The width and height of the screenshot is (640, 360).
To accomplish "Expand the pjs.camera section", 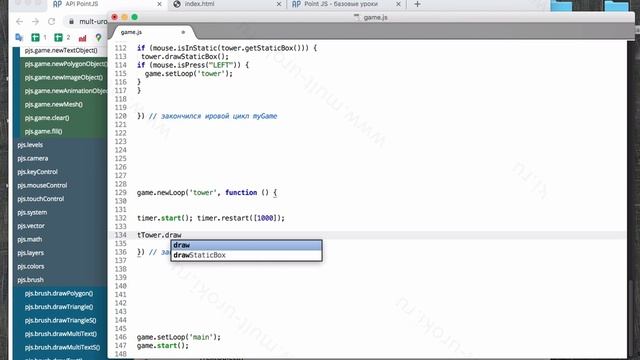I will click(33, 158).
